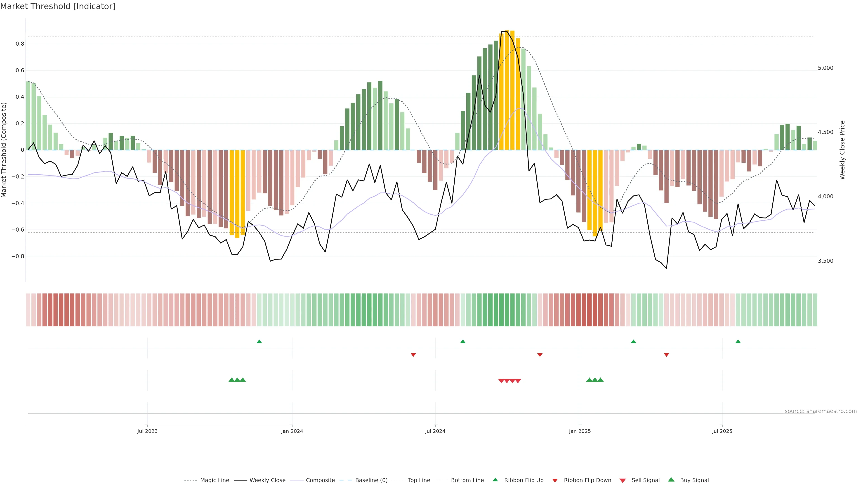Click the Jan 2024 x-axis label
Viewport: 868px width, 488px height.
292,431
